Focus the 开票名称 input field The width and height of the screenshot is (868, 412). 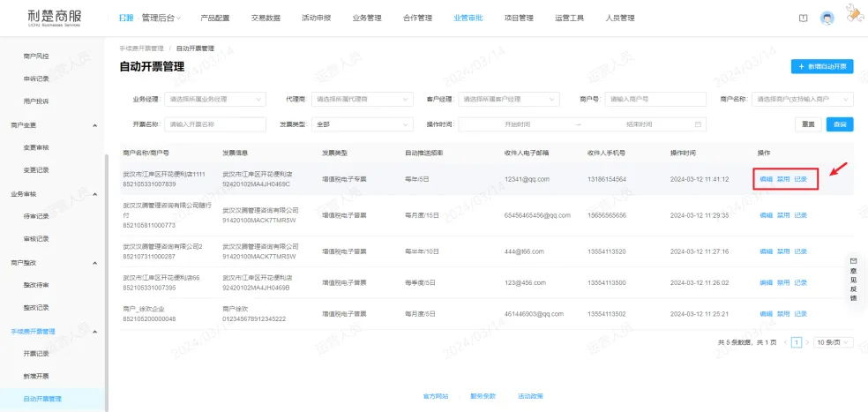pyautogui.click(x=215, y=124)
